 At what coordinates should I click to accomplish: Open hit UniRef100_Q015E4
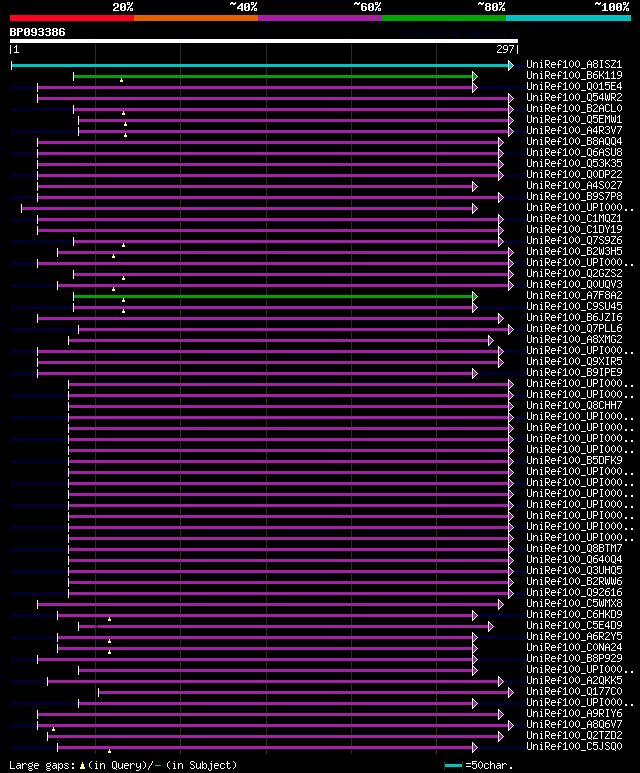574,86
